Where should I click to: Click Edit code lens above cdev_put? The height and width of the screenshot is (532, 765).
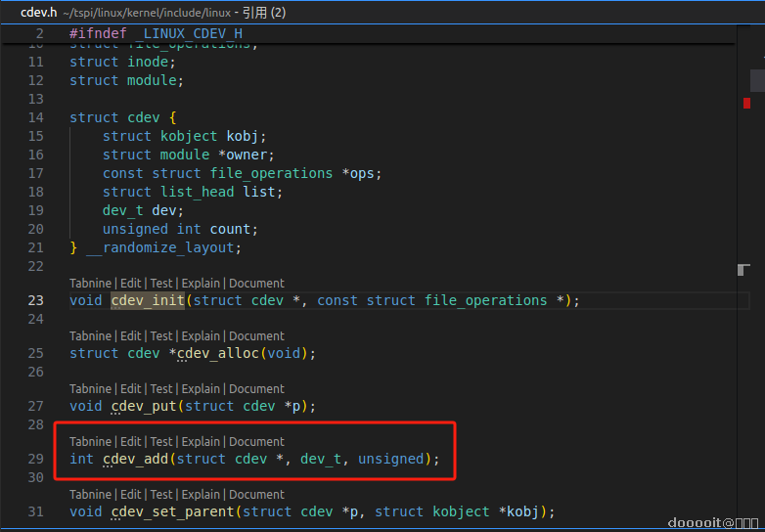(130, 388)
